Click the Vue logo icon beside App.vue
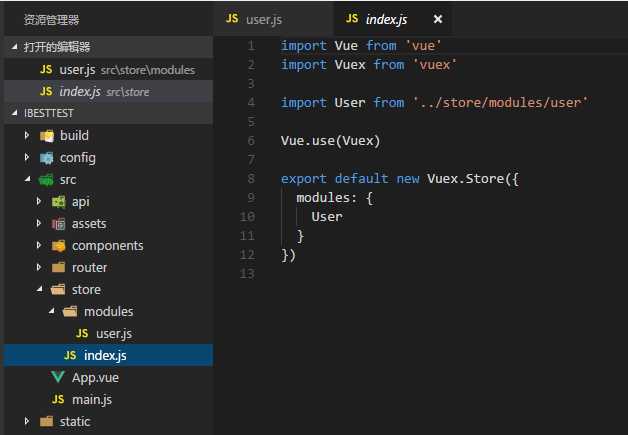The image size is (628, 435). click(x=58, y=377)
